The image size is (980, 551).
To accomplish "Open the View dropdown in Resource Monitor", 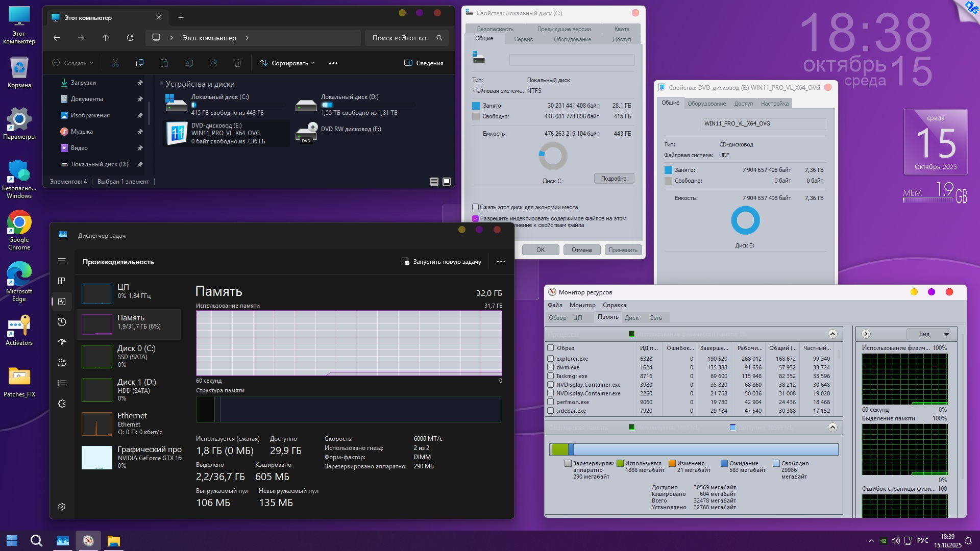I will (x=928, y=334).
